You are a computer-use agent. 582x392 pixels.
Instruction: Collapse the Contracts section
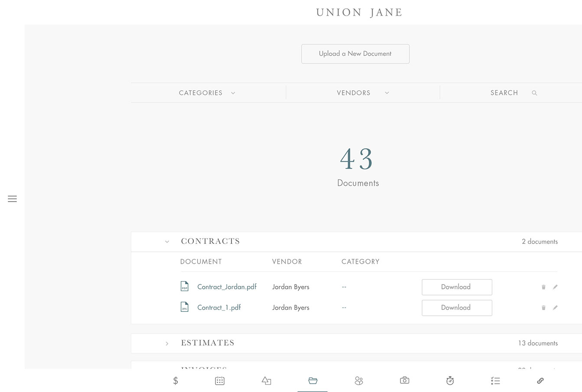tap(167, 242)
